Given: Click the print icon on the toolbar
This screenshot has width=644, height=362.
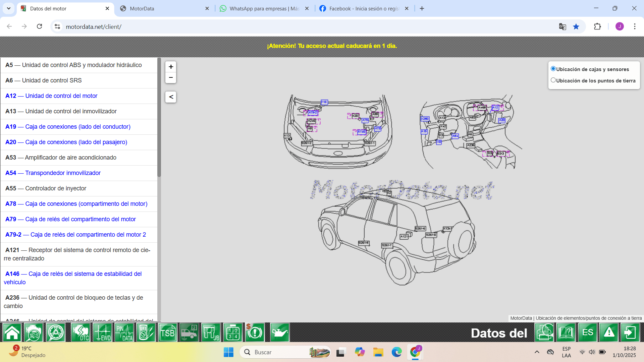Looking at the screenshot, I should 544,333.
